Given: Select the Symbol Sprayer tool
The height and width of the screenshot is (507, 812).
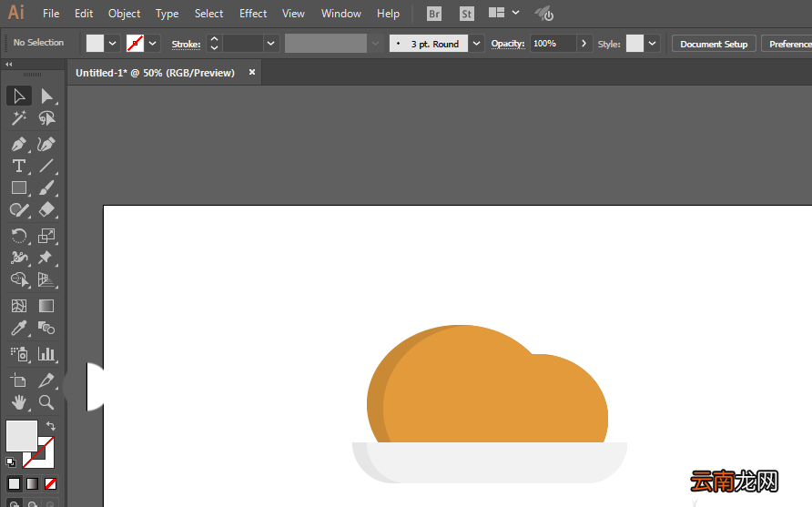Looking at the screenshot, I should (x=19, y=354).
